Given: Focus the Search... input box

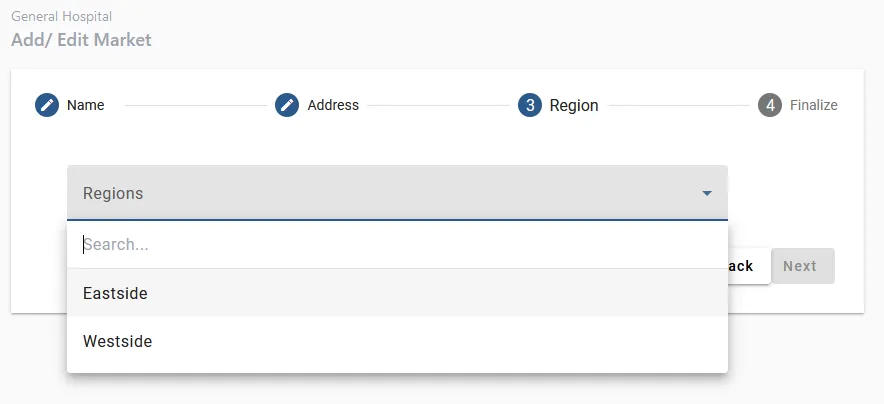Looking at the screenshot, I should click(x=397, y=245).
